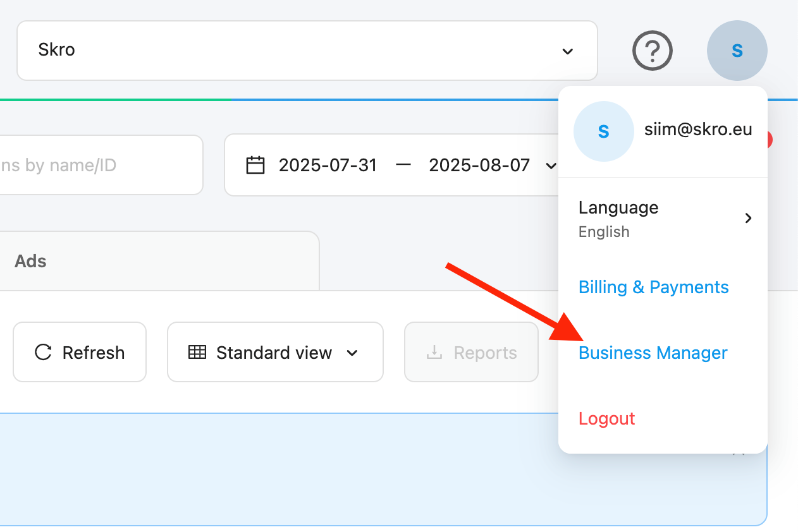Expand the Language submenu
Viewport: 798px width, 532px height.
(663, 219)
